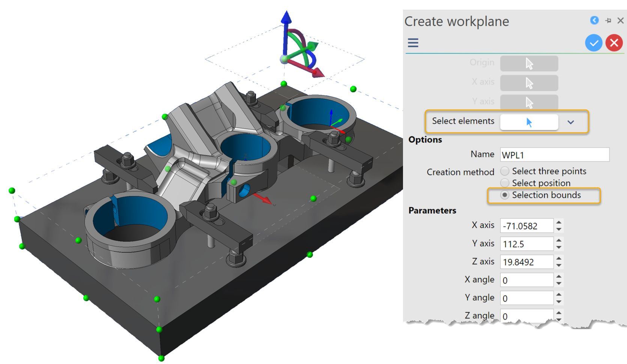Increase the Y axis parameter value
This screenshot has height=364, width=627.
(x=559, y=240)
